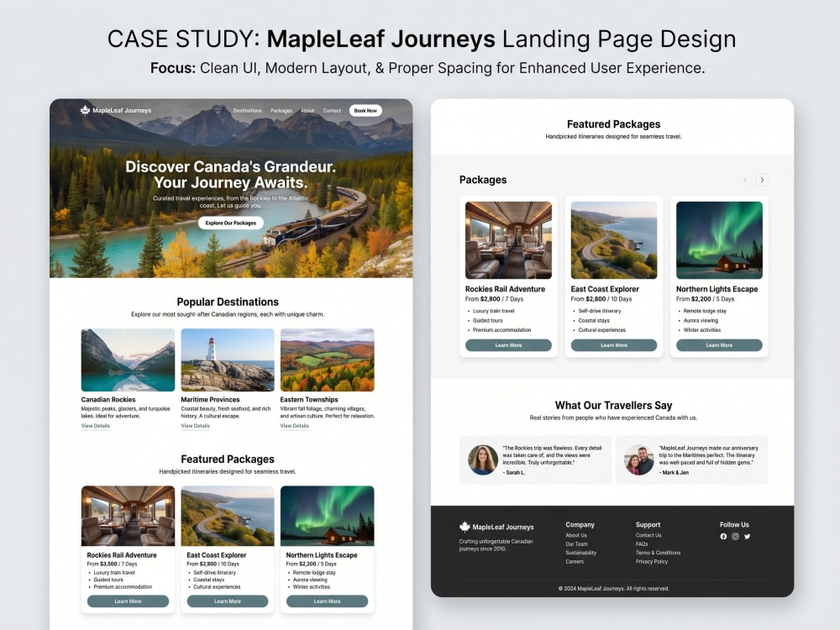The image size is (840, 630).
Task: Click Learn More on left-page East Coast Explorer
Action: tap(227, 601)
